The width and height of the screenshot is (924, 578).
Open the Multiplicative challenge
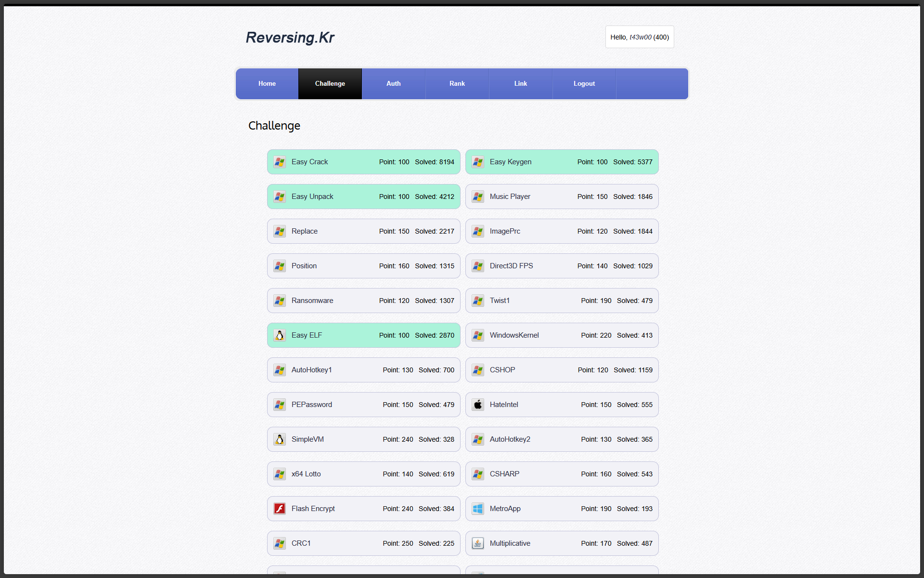point(562,543)
